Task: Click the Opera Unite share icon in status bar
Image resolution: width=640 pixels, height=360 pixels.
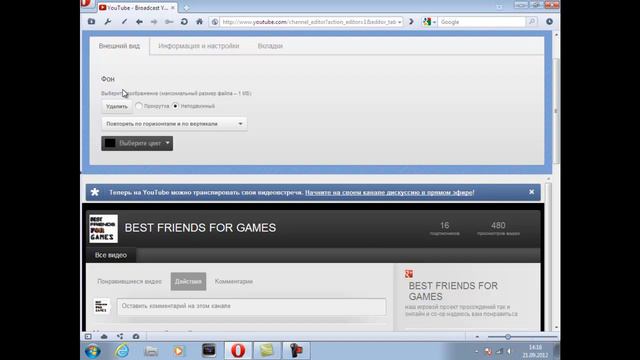Action: [x=120, y=336]
